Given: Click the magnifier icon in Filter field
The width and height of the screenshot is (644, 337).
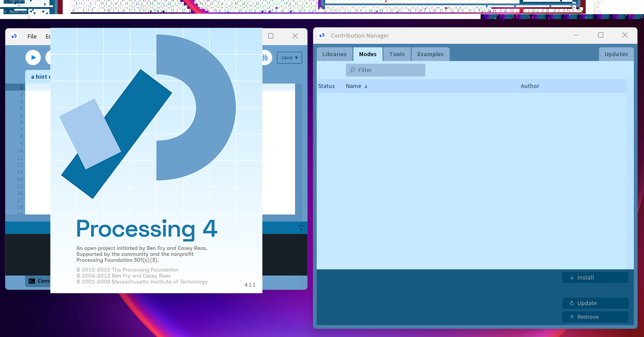Looking at the screenshot, I should coord(352,70).
